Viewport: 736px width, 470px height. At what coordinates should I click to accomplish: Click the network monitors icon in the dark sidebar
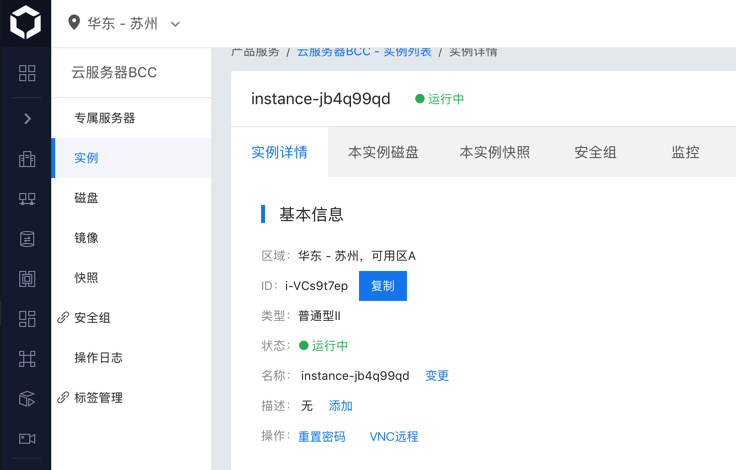27,199
